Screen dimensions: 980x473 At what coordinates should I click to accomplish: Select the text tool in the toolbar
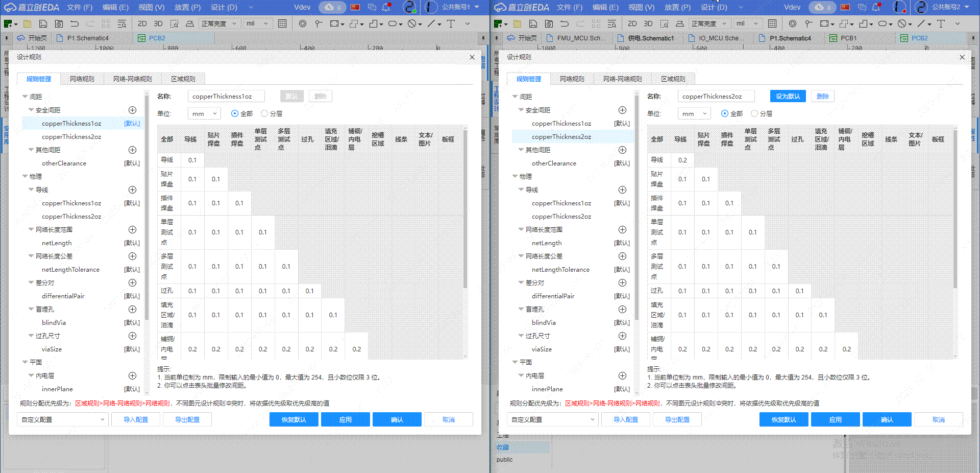pyautogui.click(x=451, y=23)
